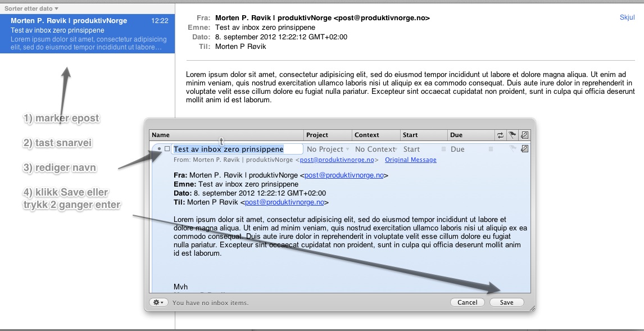Click the Cancel button
The image size is (644, 331).
pos(467,302)
